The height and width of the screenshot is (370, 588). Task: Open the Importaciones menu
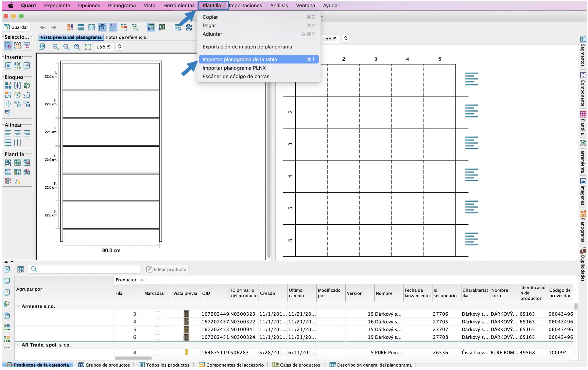[245, 5]
